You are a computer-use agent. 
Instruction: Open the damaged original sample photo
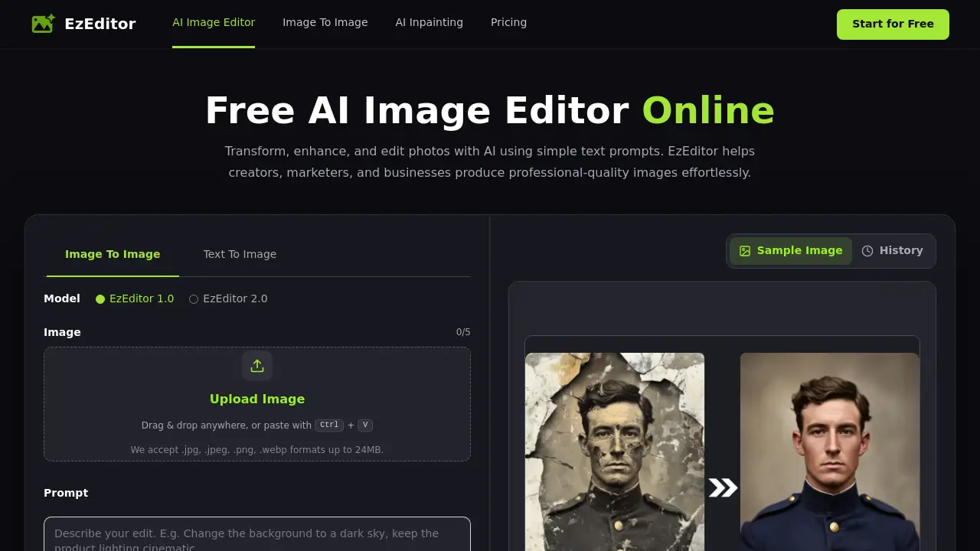coord(615,452)
